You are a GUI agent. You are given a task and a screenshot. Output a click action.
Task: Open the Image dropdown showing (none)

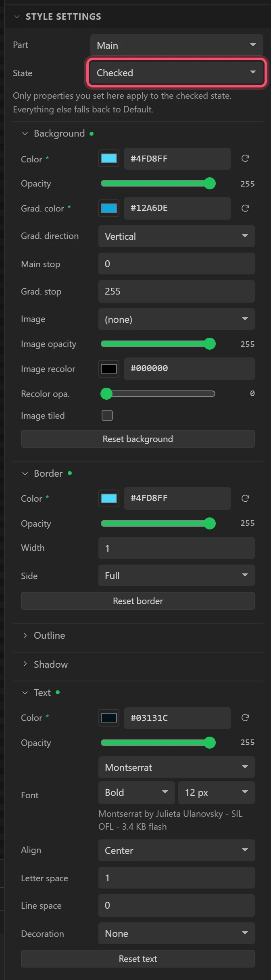click(x=177, y=319)
